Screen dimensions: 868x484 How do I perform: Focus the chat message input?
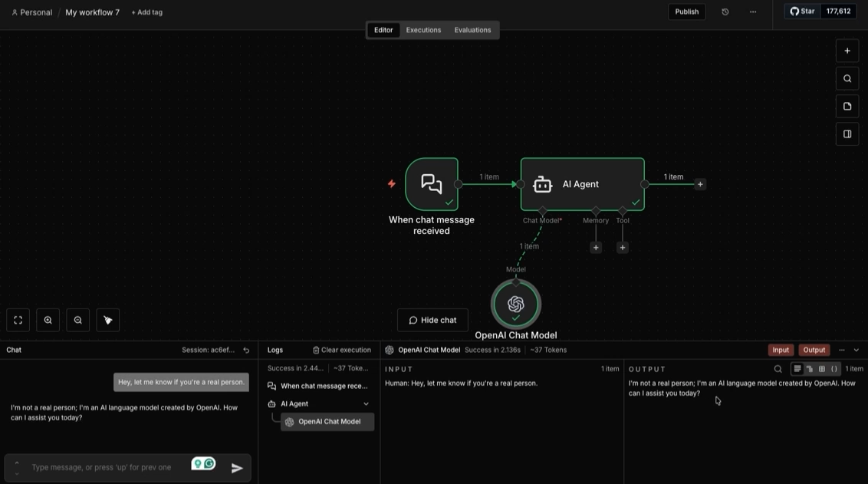pyautogui.click(x=102, y=467)
